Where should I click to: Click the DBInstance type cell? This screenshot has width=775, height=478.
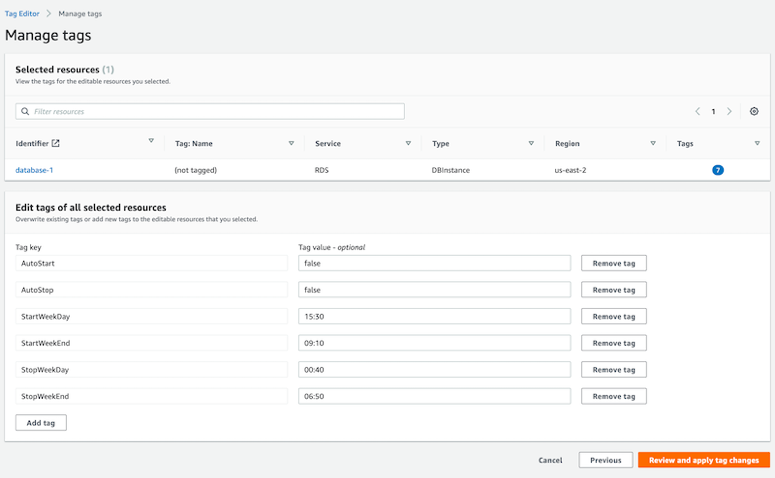click(451, 170)
